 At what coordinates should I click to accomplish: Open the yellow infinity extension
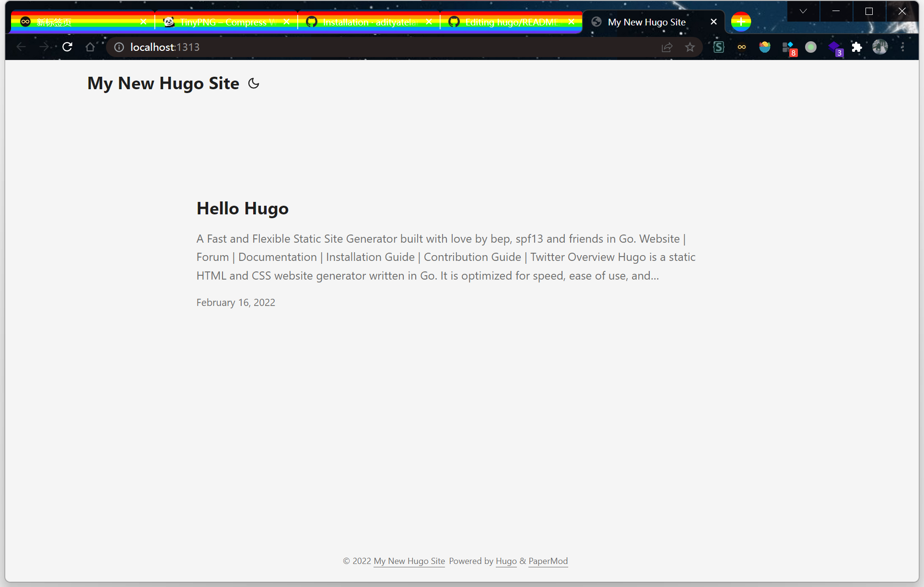pyautogui.click(x=742, y=47)
